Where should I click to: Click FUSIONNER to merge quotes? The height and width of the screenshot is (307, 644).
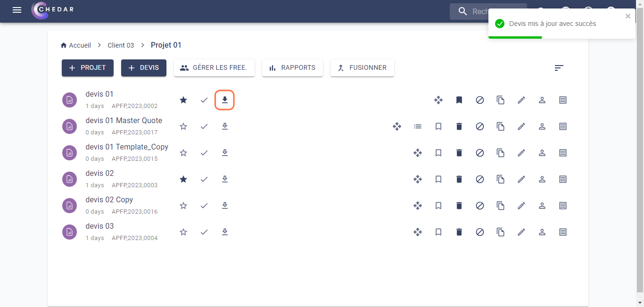(362, 68)
